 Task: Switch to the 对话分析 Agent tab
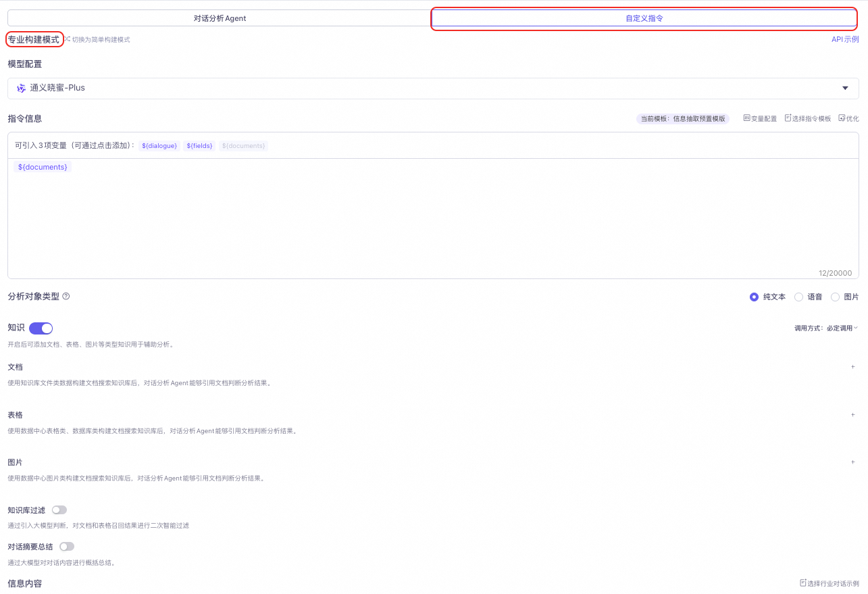point(220,18)
